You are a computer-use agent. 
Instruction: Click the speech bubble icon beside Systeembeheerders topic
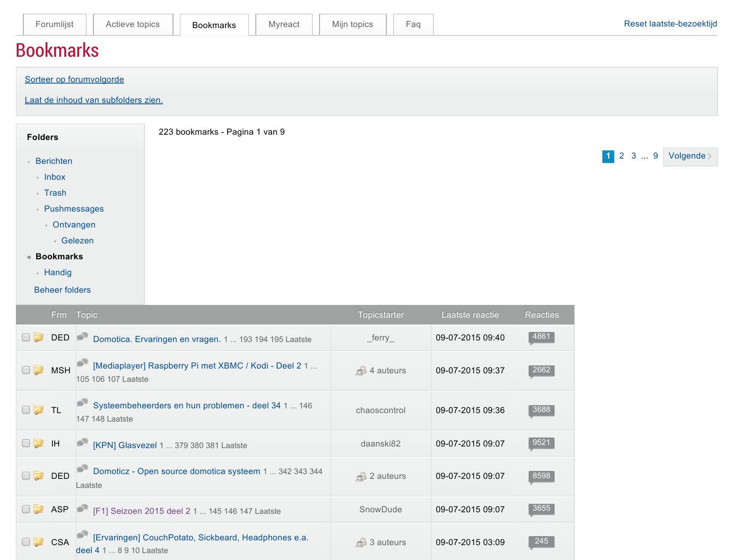(82, 403)
